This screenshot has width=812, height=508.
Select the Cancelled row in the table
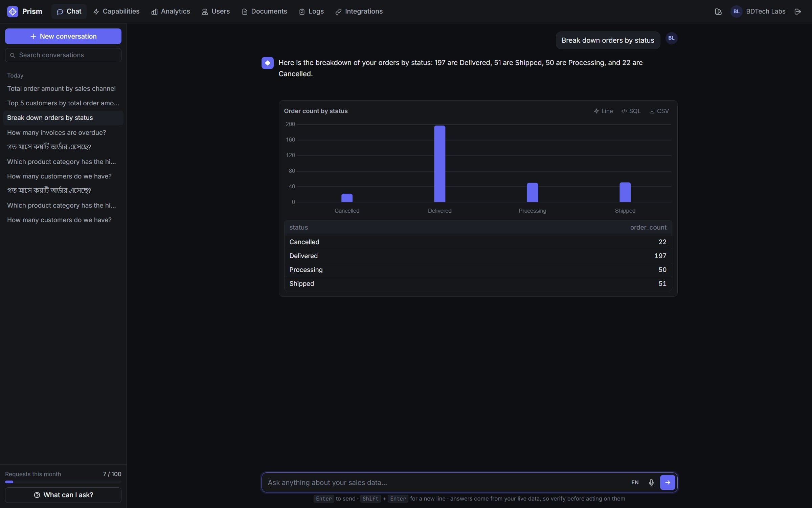(x=478, y=242)
